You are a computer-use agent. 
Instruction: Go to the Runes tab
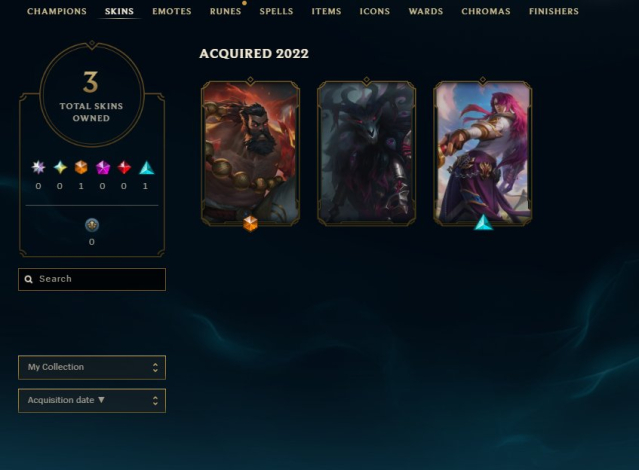pos(225,11)
